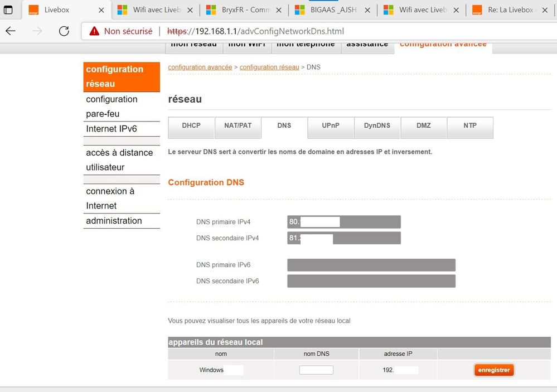Select the DMZ tab

tap(423, 126)
